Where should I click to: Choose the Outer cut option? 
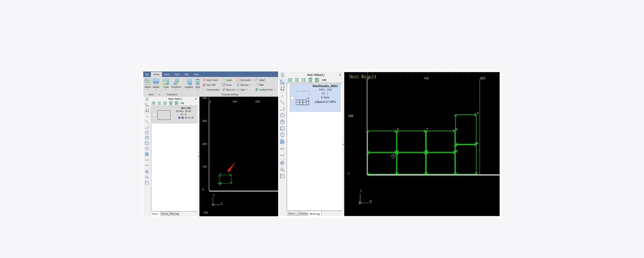227,80
